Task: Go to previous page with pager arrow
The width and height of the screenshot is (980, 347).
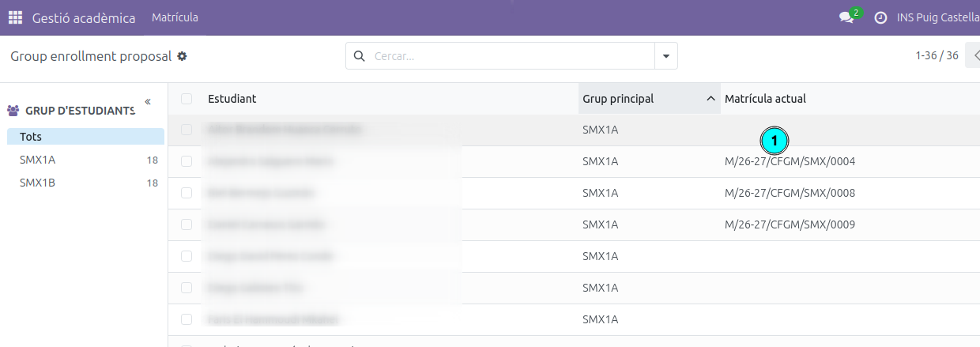Action: [x=974, y=56]
